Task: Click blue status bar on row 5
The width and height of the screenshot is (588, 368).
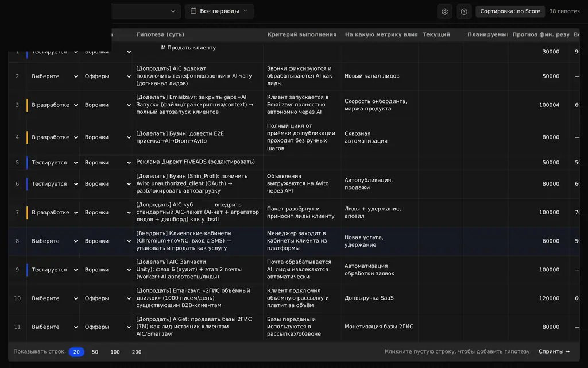Action: pos(27,163)
